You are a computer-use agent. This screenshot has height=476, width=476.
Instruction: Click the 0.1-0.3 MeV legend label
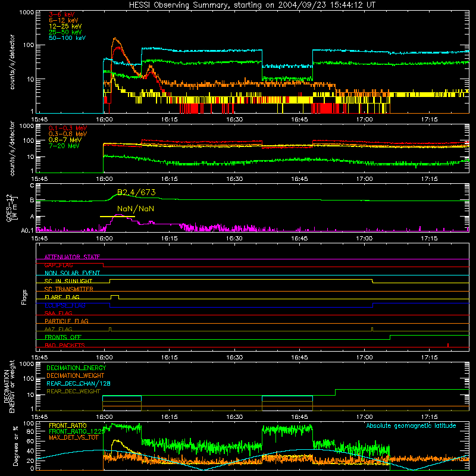pos(68,128)
